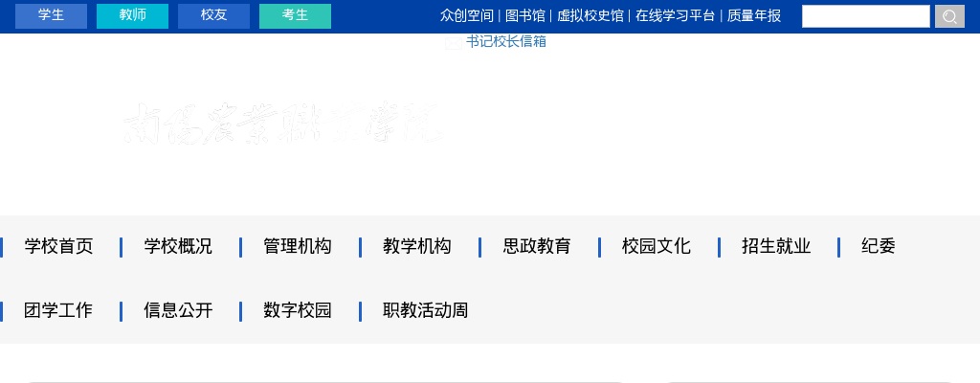Open the 纪委 menu item
The width and height of the screenshot is (980, 383).
point(879,247)
